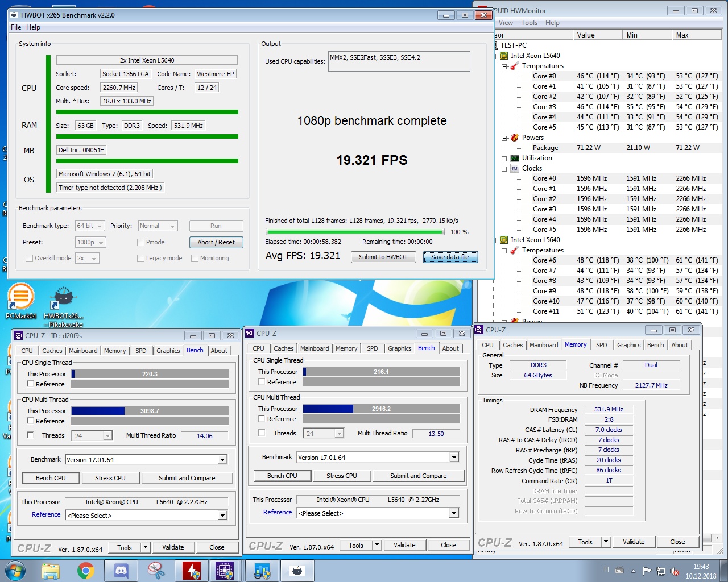
Task: Enable Single Thread Reference in left CPU-Z
Action: tap(31, 384)
